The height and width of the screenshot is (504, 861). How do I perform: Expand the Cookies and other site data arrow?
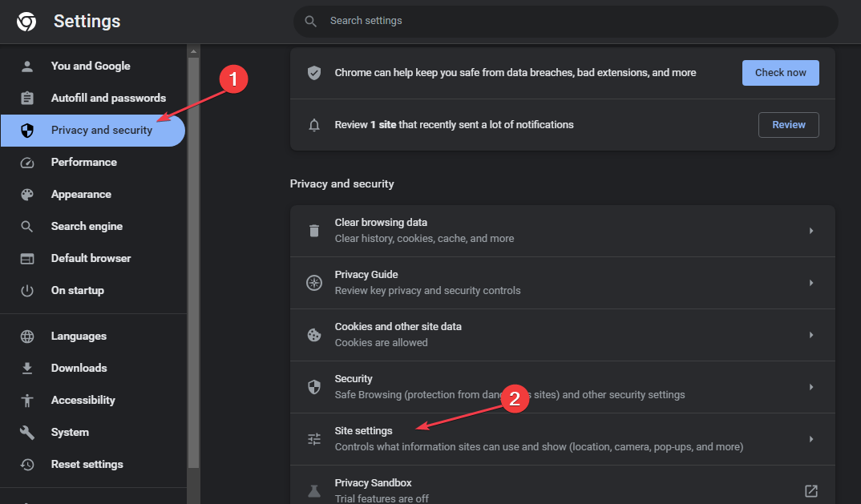[811, 335]
